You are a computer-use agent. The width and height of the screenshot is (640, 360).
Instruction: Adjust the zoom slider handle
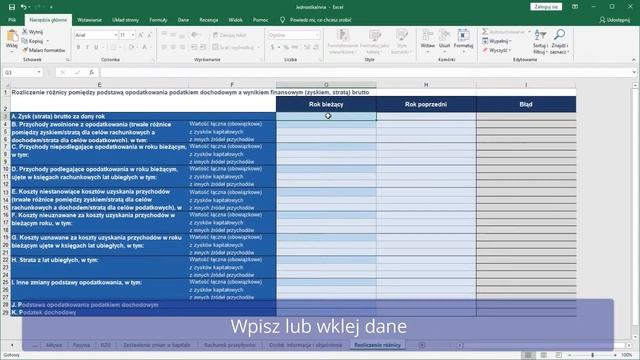(593, 355)
